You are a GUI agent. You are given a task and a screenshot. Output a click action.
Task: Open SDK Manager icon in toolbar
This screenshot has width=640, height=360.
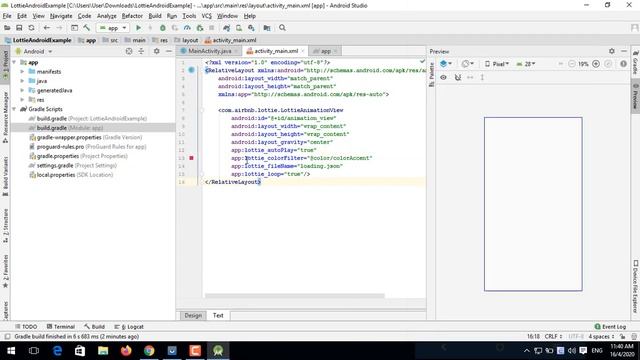point(251,28)
